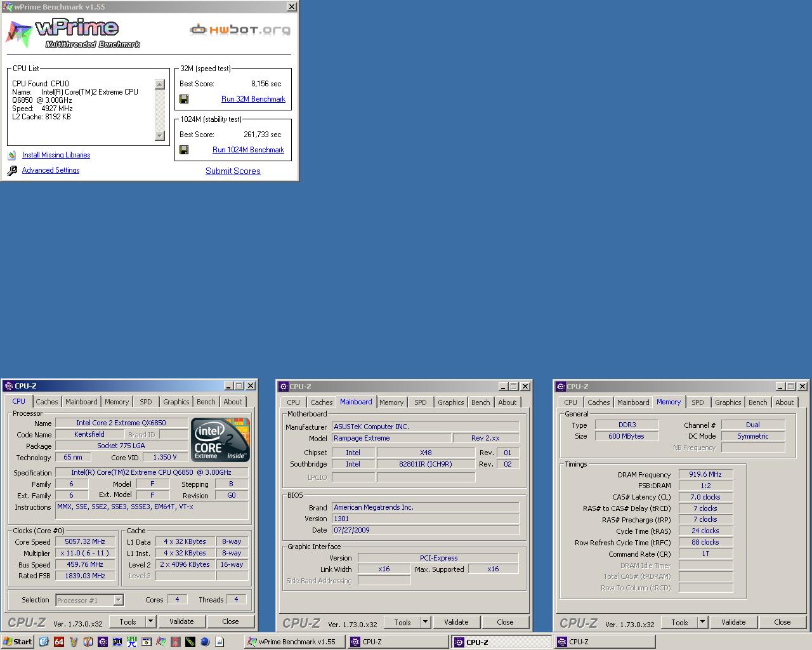Click the DRAM Frequency value 919.6 MHz
The image size is (812, 650).
coord(705,474)
